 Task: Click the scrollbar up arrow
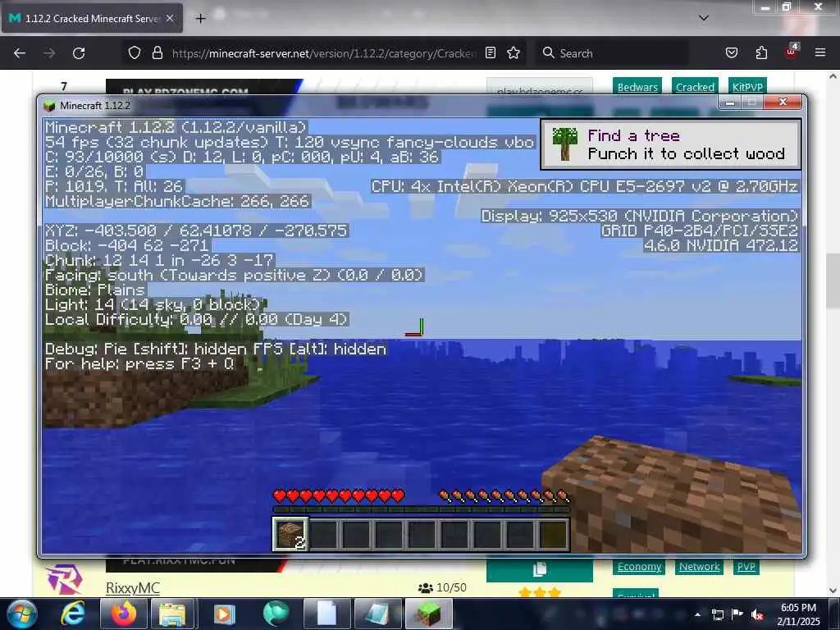click(833, 76)
